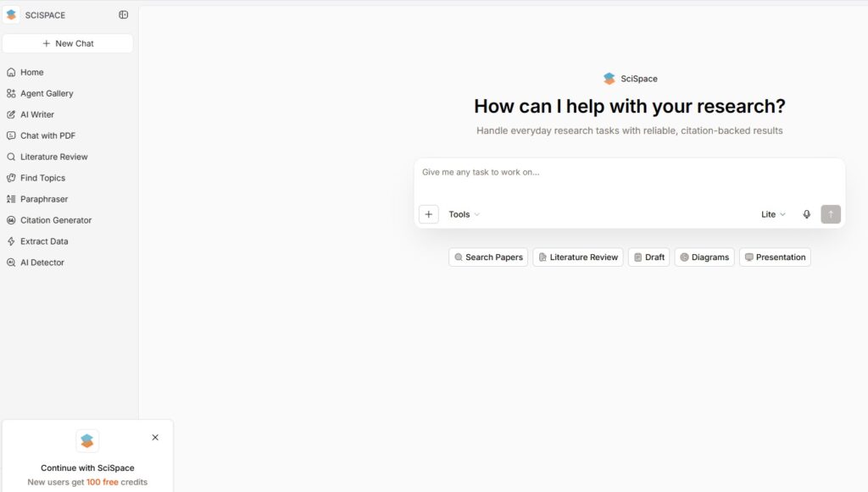This screenshot has width=868, height=492.
Task: Click the Home house icon
Action: 11,73
